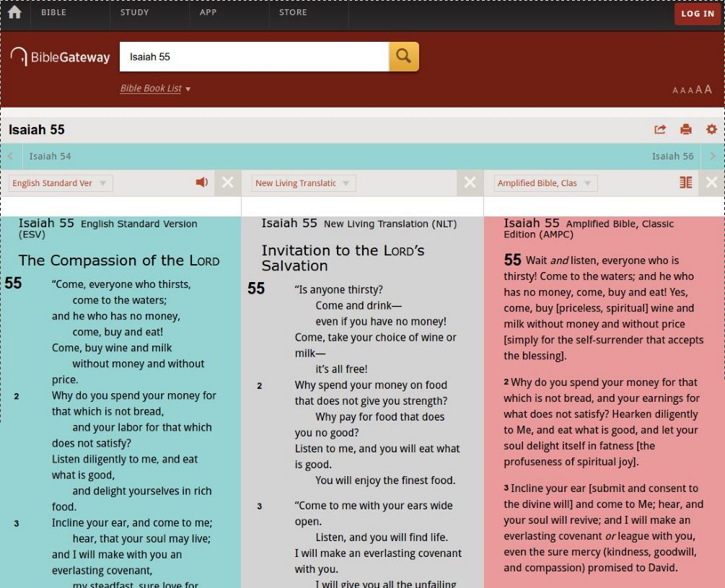Click the middle font size A
Image resolution: width=725 pixels, height=588 pixels.
[691, 90]
